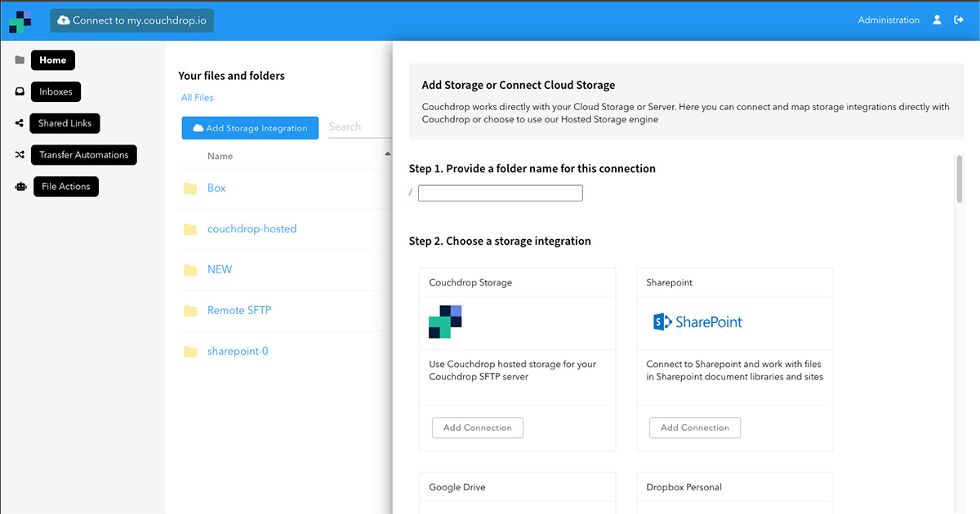Open the All Files link

(x=197, y=97)
